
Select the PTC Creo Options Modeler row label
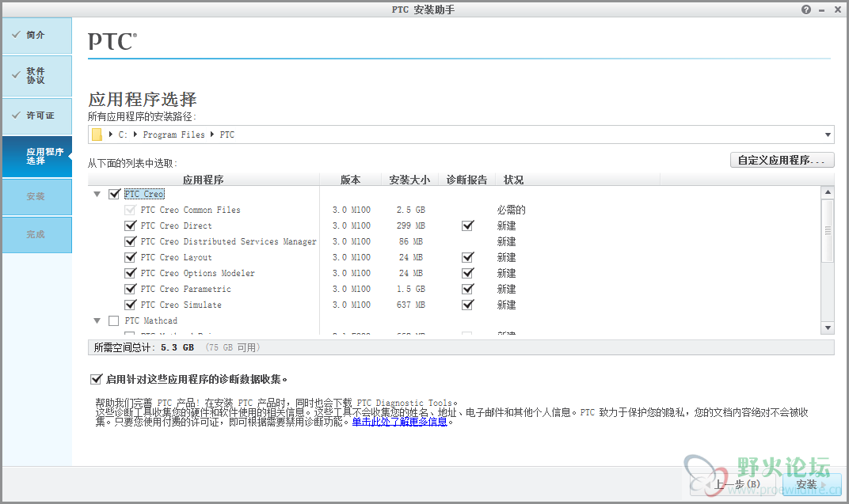click(x=197, y=273)
